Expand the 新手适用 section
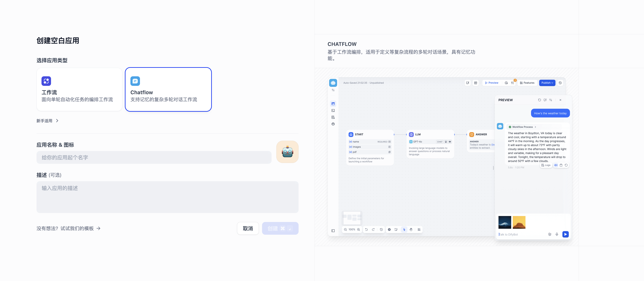The image size is (644, 281). point(47,121)
